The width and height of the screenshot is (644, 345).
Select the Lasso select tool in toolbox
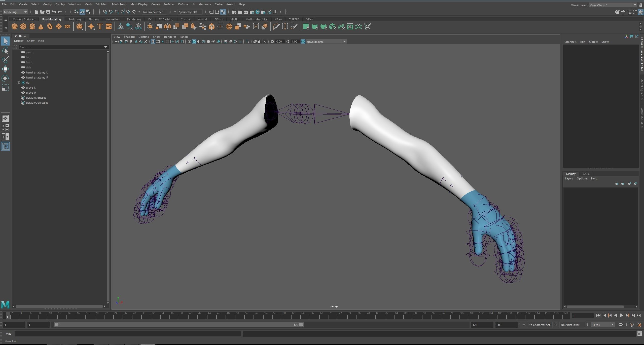tap(5, 50)
